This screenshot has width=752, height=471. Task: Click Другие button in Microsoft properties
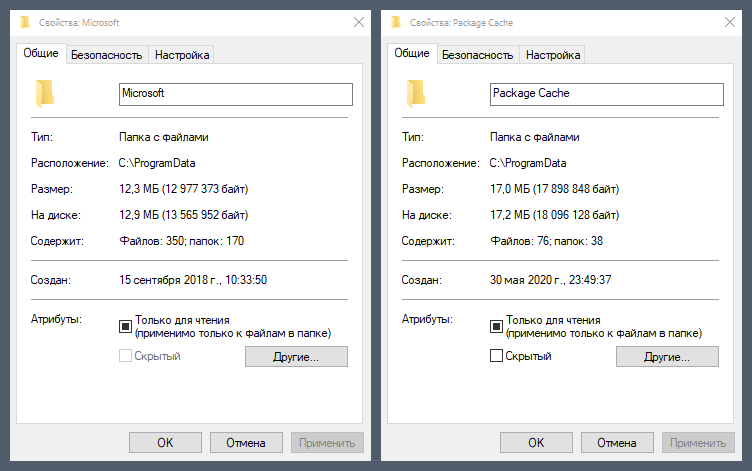coord(296,357)
